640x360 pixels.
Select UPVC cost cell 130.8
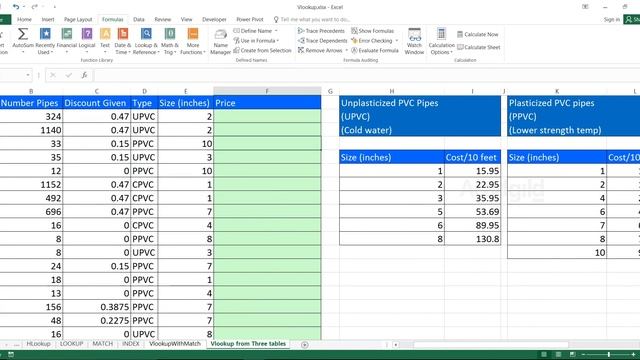pos(472,239)
